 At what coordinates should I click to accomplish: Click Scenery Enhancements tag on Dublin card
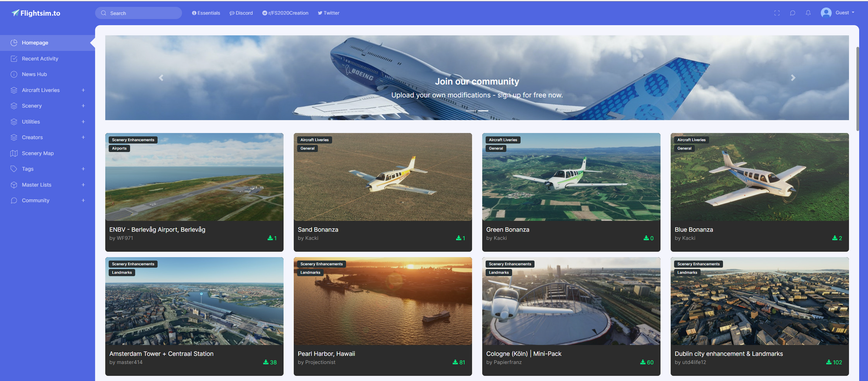(x=698, y=264)
